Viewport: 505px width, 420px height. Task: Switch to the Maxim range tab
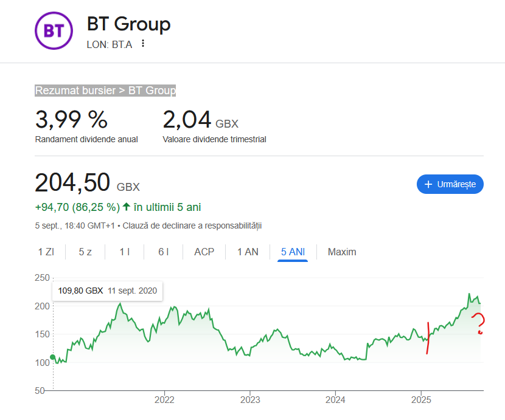(342, 252)
